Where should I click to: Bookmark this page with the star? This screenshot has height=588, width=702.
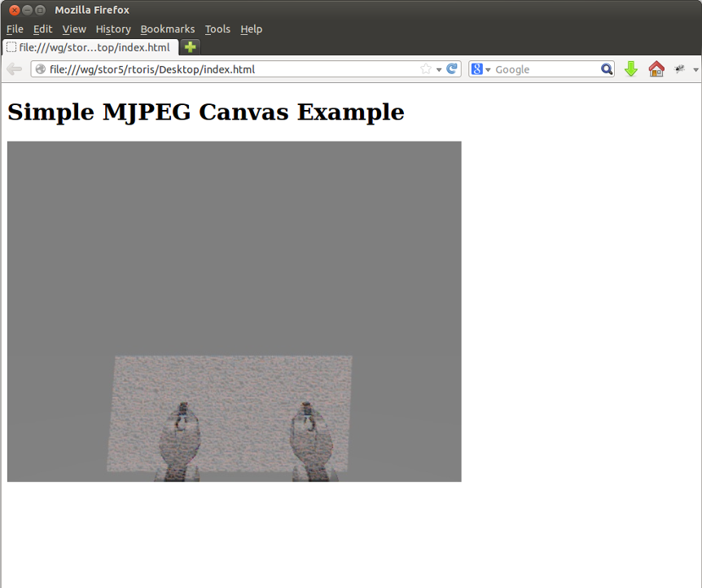pos(425,69)
